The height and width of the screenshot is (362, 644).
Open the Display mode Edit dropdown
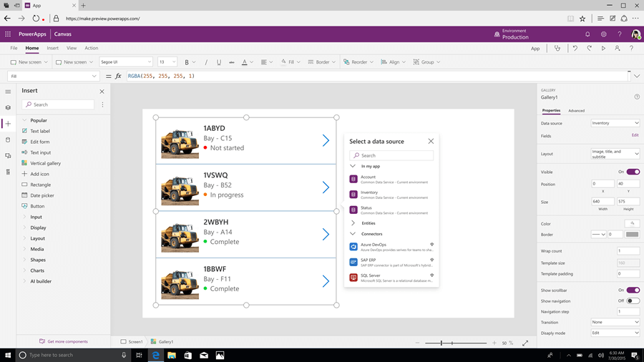click(615, 333)
